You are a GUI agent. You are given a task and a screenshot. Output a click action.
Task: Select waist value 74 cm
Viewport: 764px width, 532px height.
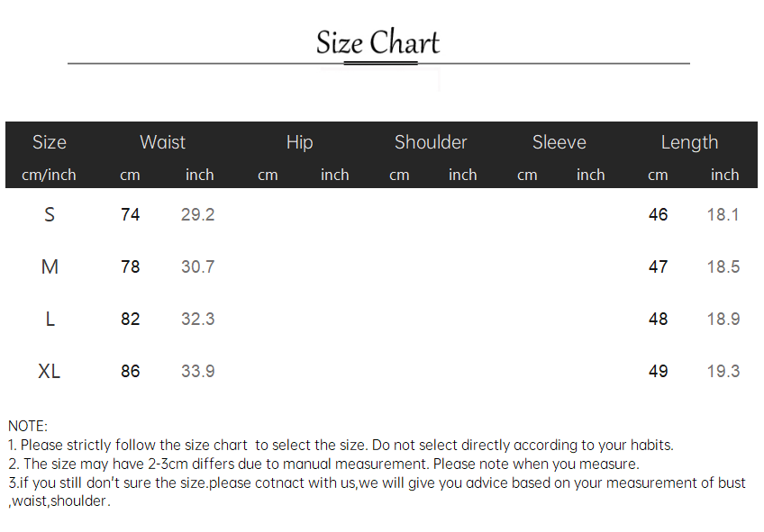click(x=130, y=214)
